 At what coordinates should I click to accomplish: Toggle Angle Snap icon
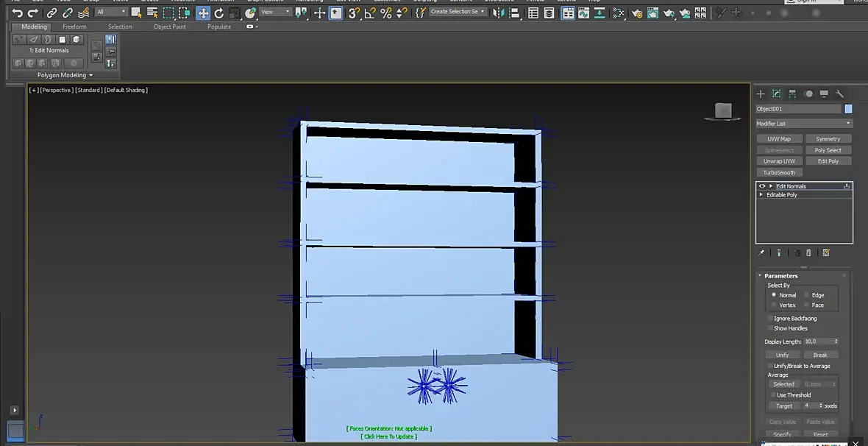tap(370, 13)
